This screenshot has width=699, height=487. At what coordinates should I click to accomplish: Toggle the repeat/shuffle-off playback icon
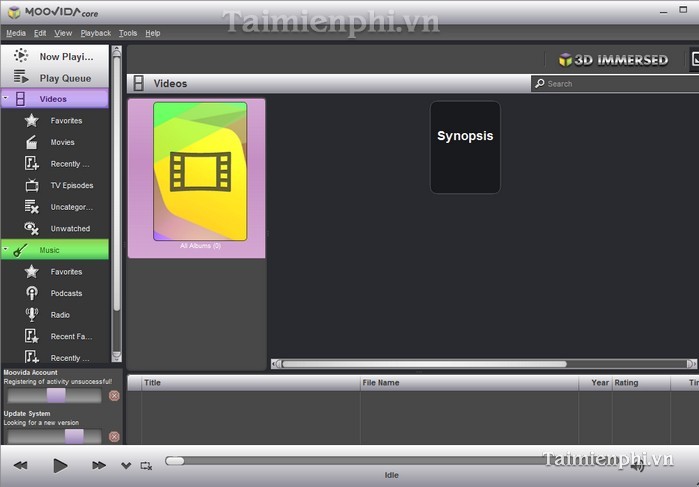[x=147, y=465]
